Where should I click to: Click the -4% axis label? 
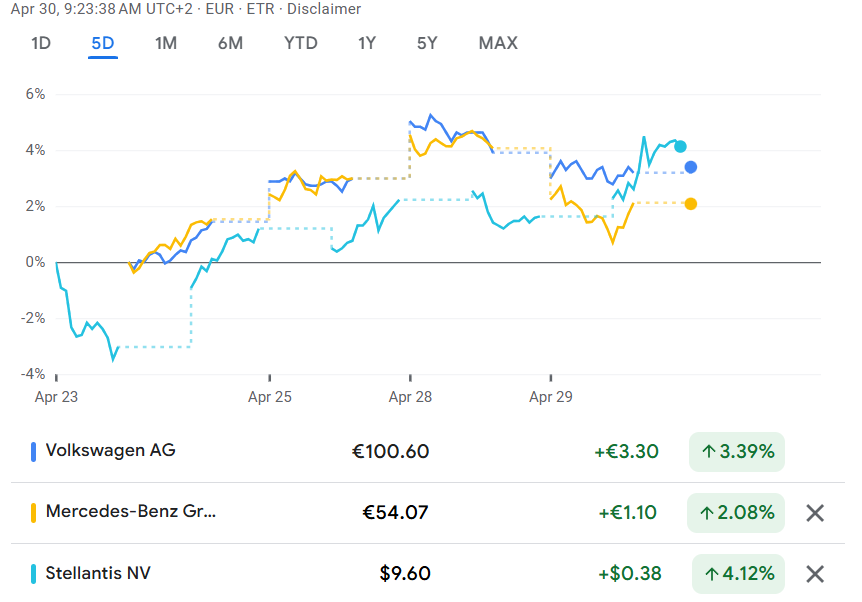click(33, 374)
